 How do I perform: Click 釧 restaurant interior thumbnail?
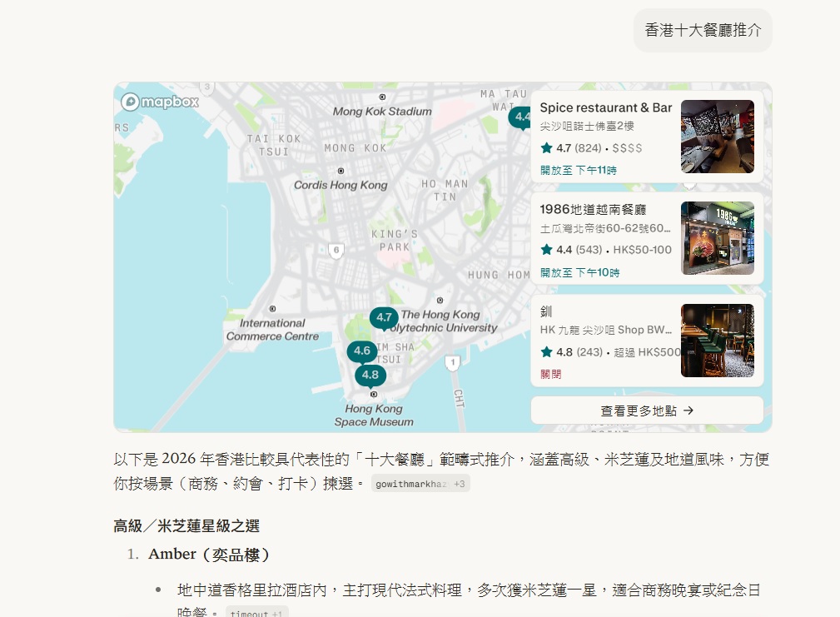click(x=718, y=341)
